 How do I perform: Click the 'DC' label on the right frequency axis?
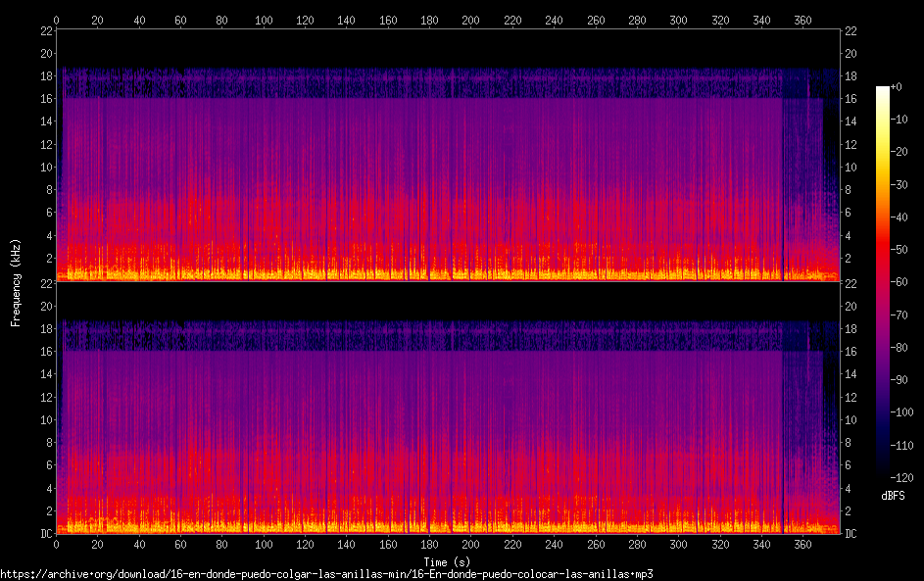(851, 534)
